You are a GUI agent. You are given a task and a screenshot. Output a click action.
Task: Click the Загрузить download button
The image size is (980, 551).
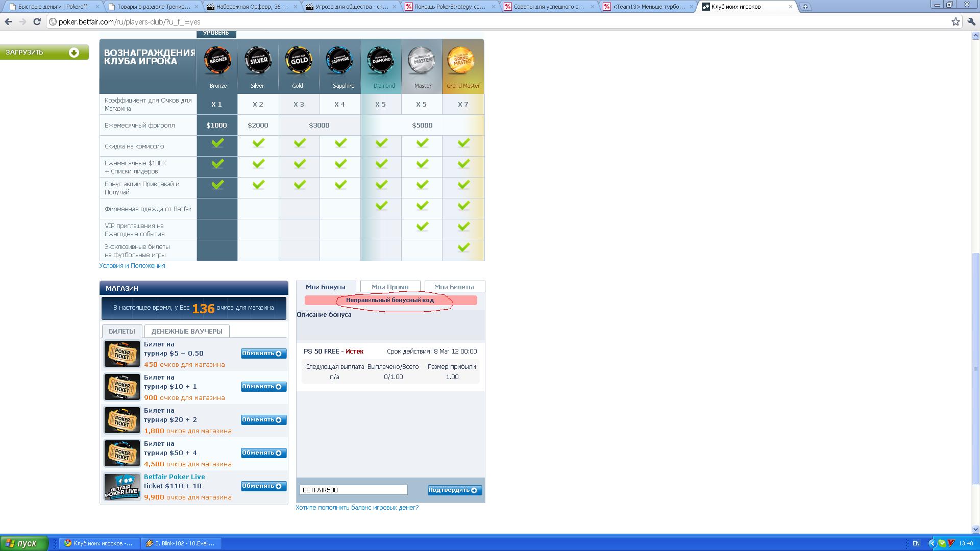44,53
